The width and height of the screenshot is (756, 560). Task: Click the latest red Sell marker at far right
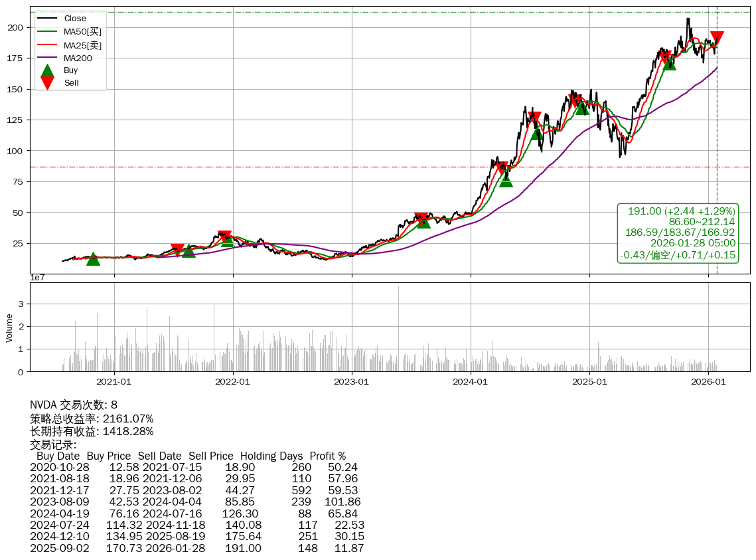[717, 39]
